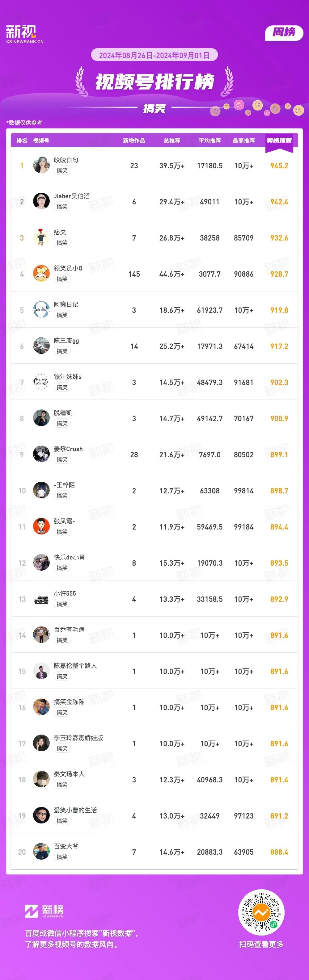This screenshot has width=309, height=980.
Task: Open avatar of 皎皎白句
Action: 41,165
